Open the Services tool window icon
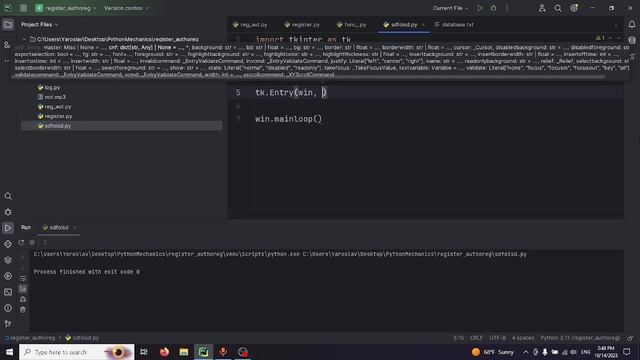Screen dimensions: 640x360 (8, 276)
